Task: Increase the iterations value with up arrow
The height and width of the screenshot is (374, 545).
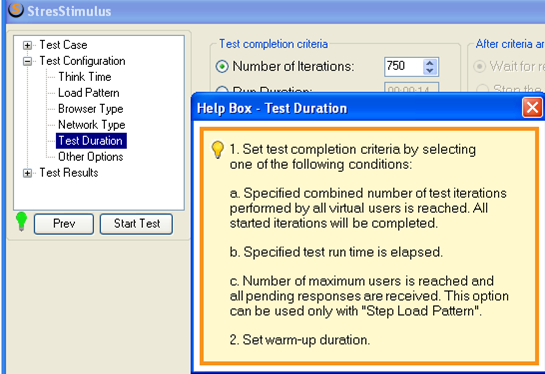Action: pyautogui.click(x=430, y=63)
